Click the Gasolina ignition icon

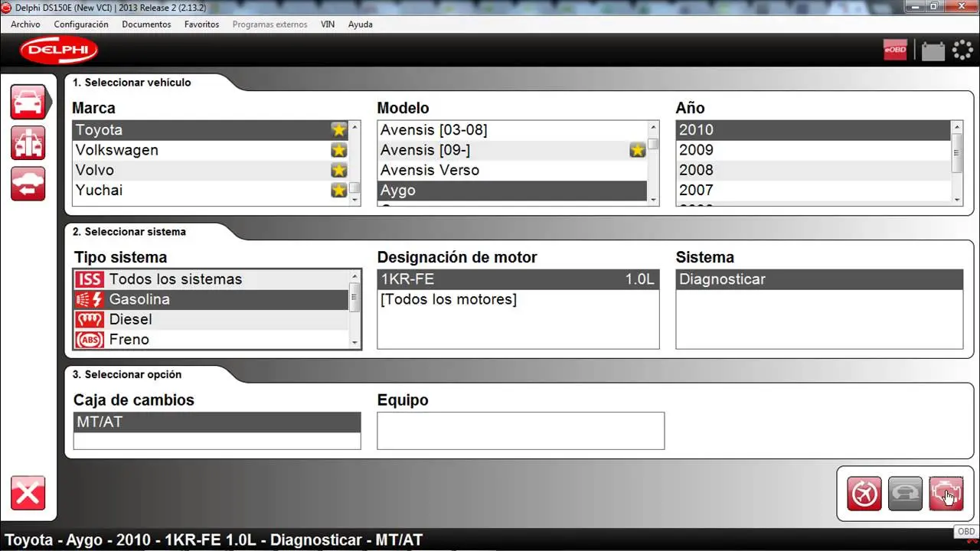pos(90,299)
